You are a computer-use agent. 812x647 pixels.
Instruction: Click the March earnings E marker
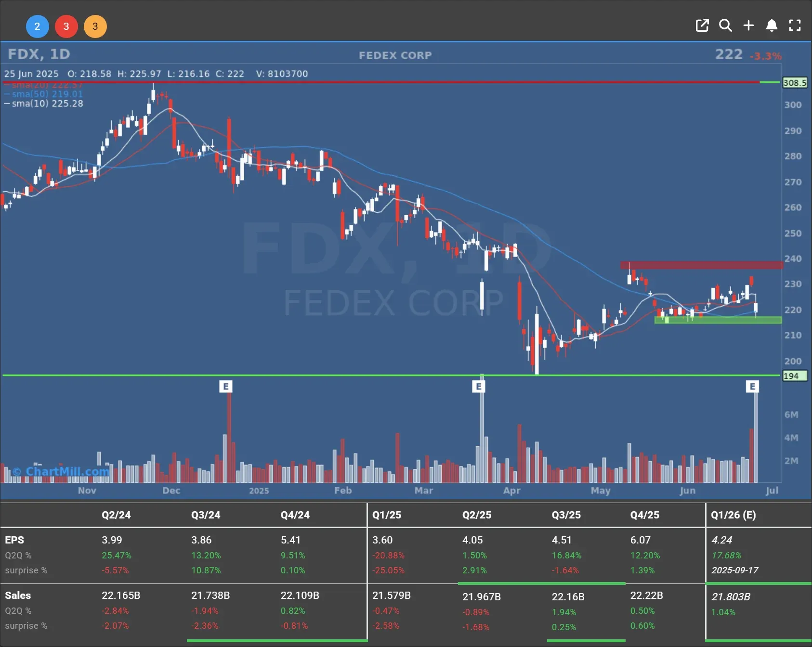point(479,387)
